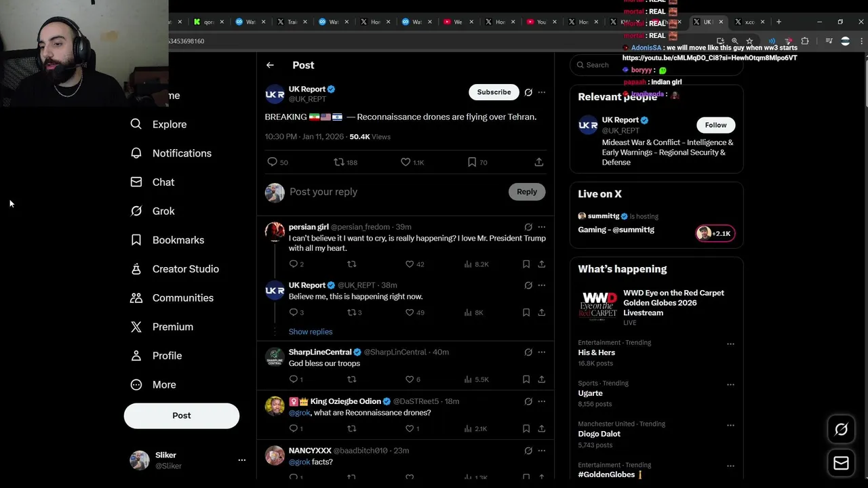Grok icon on King Oziegbe Odion's reply
Screen dimensions: 868x488
coord(528,401)
